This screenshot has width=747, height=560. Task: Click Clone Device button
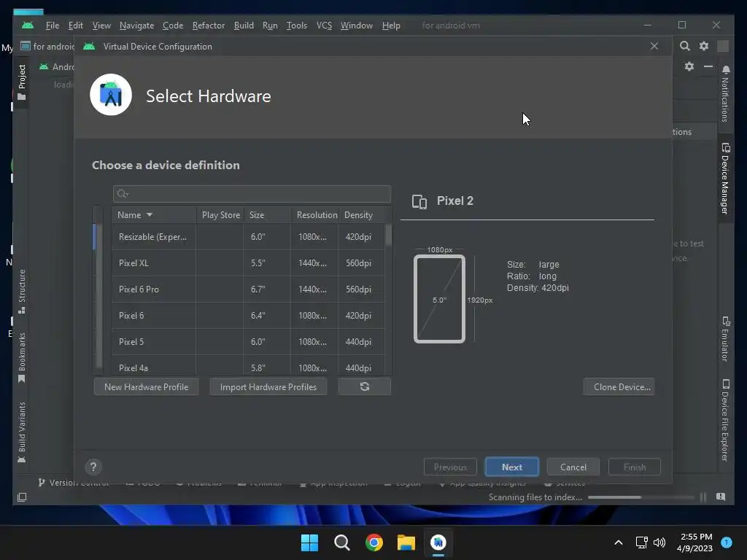click(x=619, y=386)
